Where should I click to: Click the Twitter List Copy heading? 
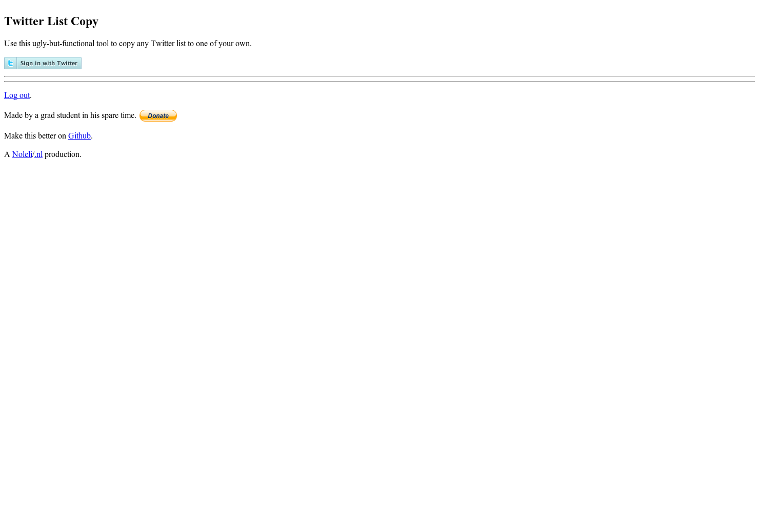(51, 21)
